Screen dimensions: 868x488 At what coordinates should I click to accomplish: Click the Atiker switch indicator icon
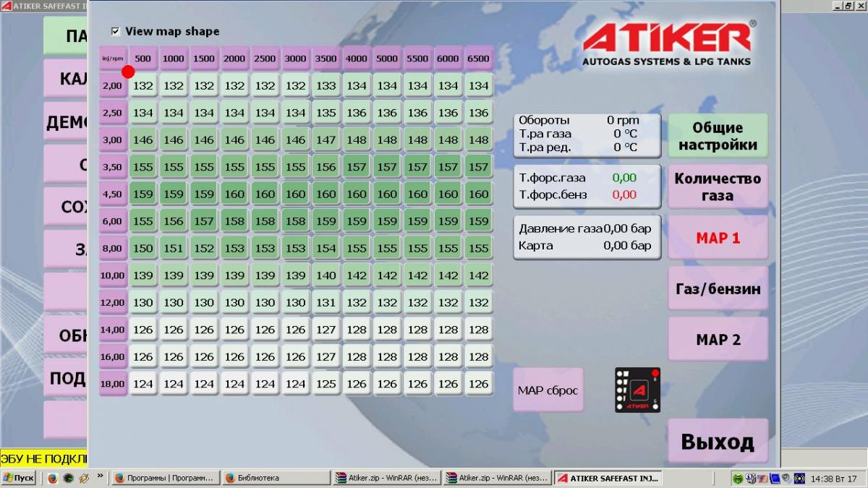pyautogui.click(x=637, y=390)
